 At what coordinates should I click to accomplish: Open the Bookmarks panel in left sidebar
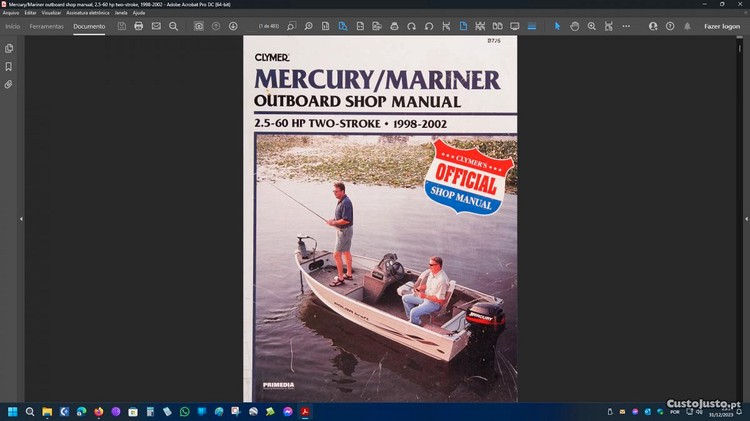9,66
